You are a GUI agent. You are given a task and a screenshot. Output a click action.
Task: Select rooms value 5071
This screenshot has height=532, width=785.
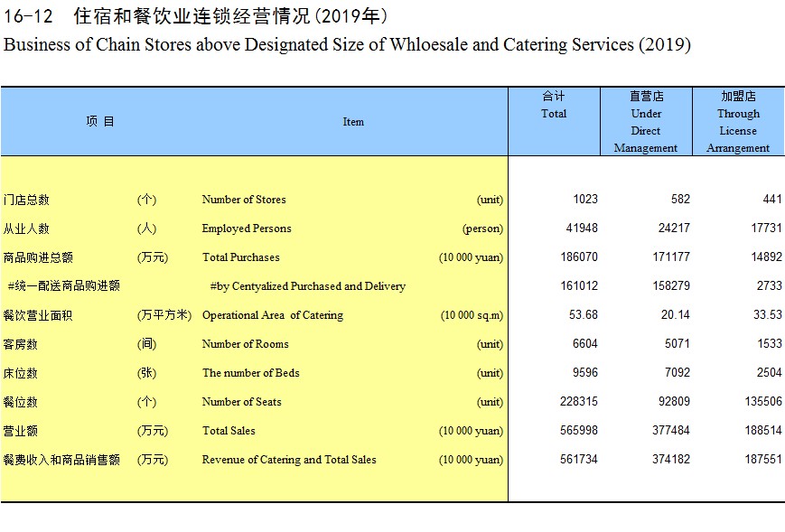[x=678, y=344]
